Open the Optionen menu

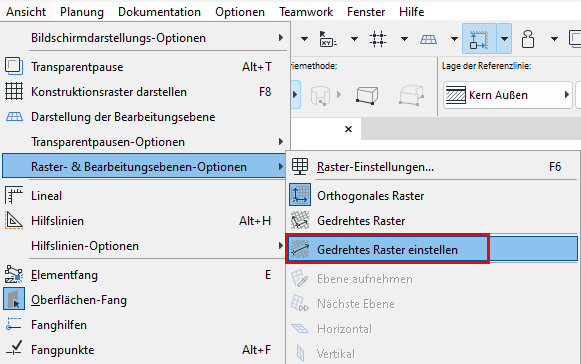click(x=240, y=12)
